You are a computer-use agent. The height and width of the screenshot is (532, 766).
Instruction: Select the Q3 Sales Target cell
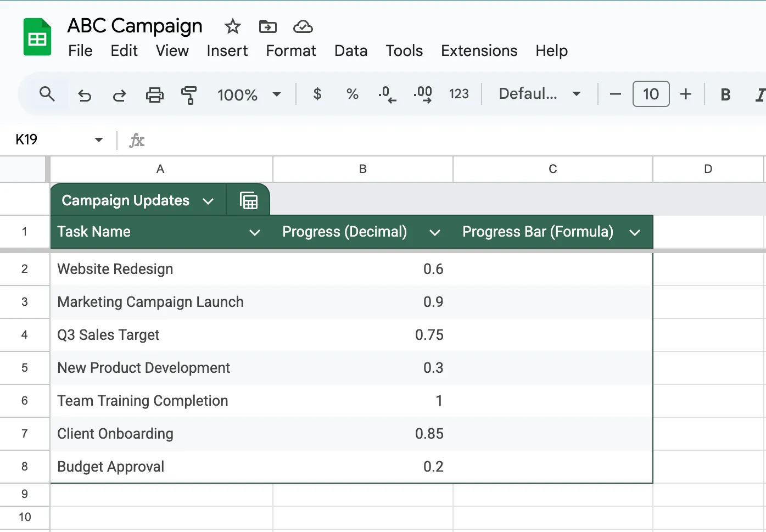pyautogui.click(x=161, y=335)
